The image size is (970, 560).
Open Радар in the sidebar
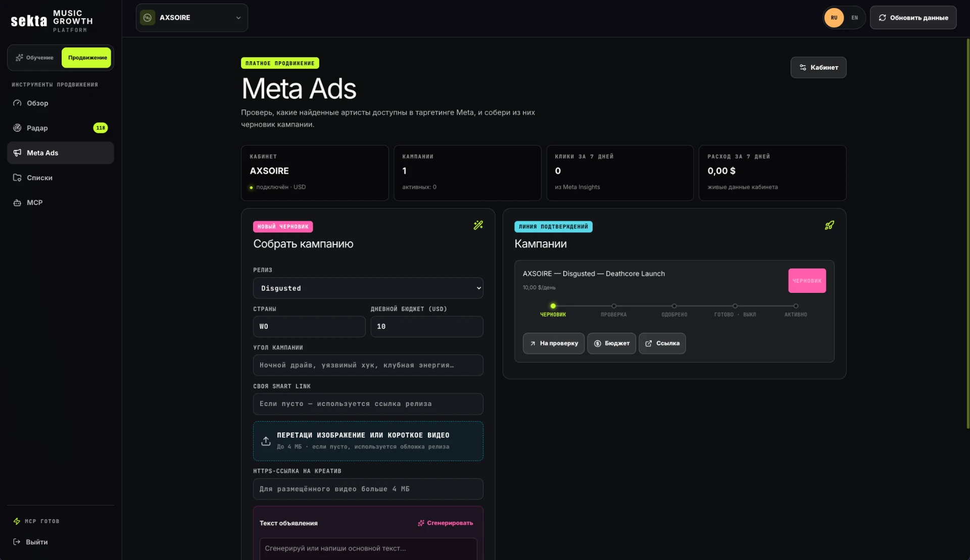coord(61,128)
